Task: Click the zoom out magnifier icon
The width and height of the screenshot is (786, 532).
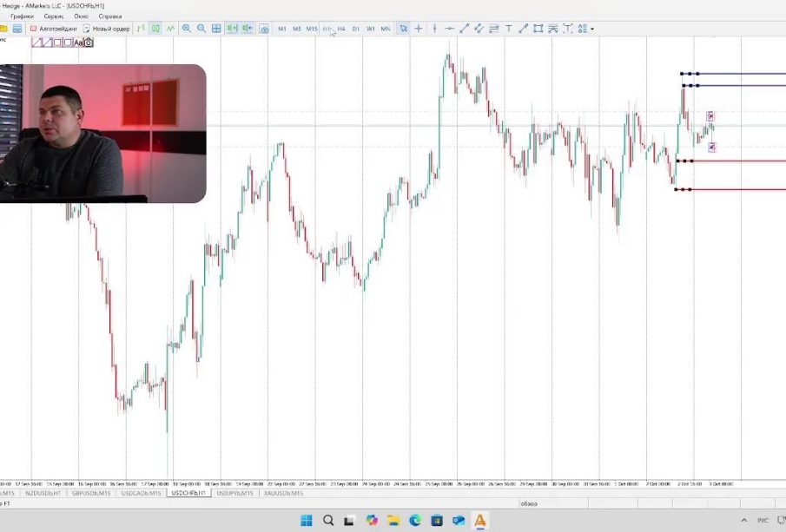Action: pyautogui.click(x=201, y=29)
